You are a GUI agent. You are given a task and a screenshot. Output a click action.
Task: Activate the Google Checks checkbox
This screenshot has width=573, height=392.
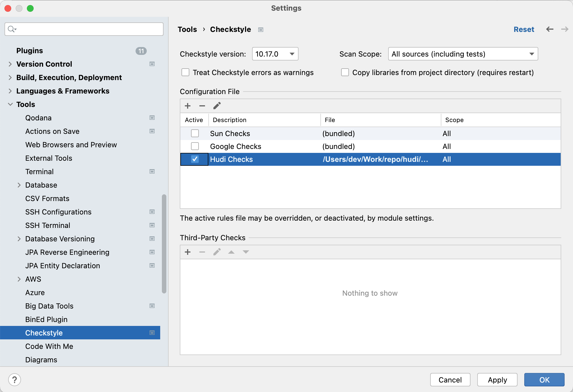[195, 146]
